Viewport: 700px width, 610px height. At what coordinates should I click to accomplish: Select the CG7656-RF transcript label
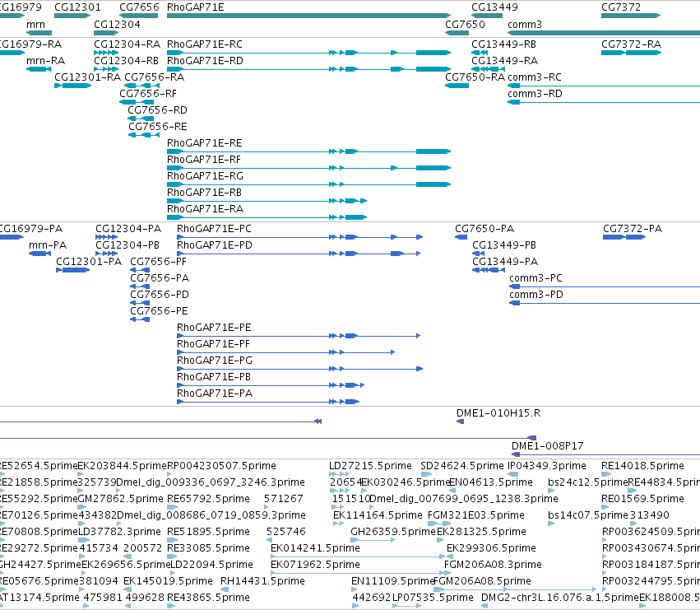coord(148,94)
